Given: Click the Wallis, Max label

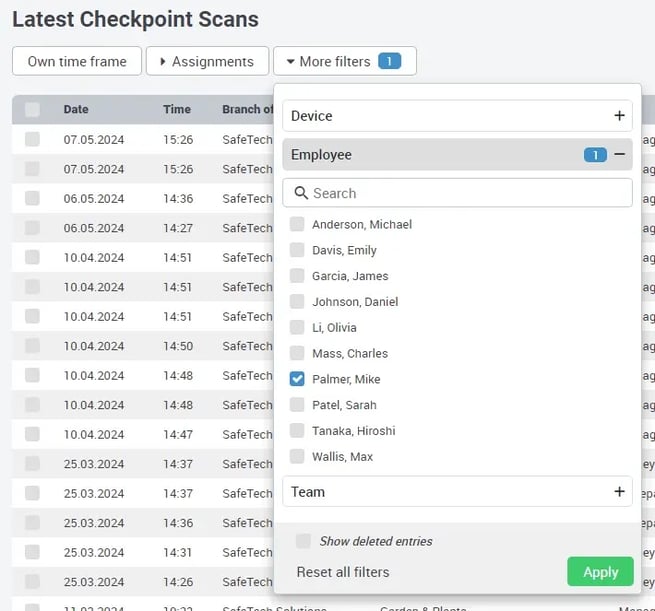Looking at the screenshot, I should coord(342,457).
